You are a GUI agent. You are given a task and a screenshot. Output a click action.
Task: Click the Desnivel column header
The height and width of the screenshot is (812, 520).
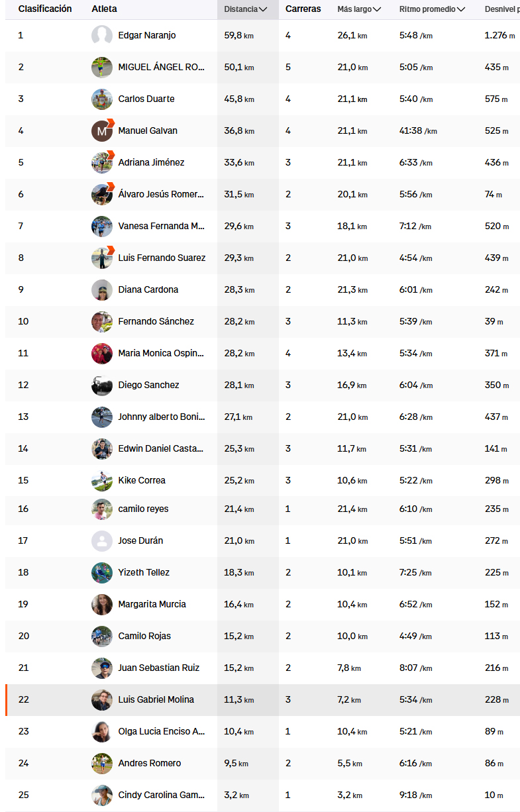coord(502,9)
